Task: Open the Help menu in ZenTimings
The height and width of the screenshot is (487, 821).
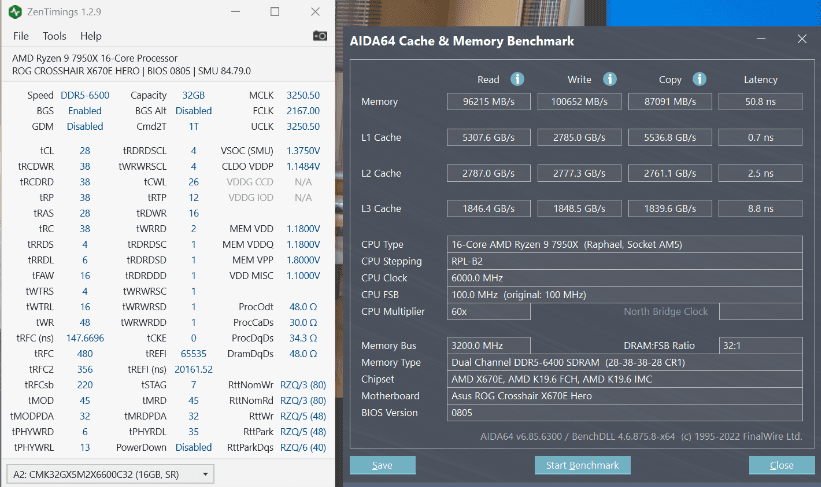Action: pyautogui.click(x=91, y=36)
